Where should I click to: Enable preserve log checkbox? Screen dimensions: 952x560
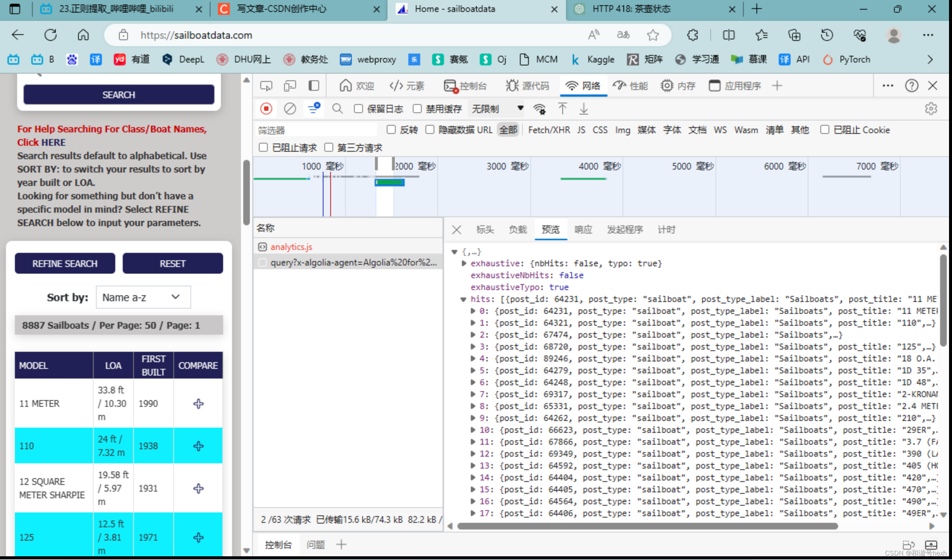coord(358,109)
